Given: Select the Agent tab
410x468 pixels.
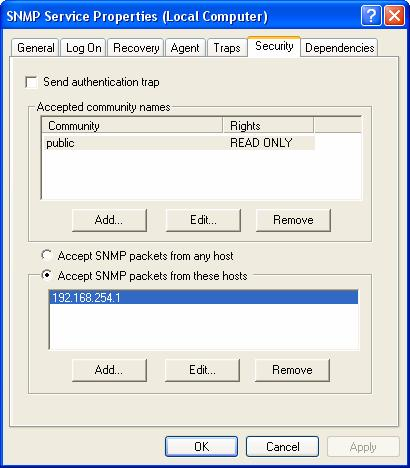Looking at the screenshot, I should click(185, 48).
